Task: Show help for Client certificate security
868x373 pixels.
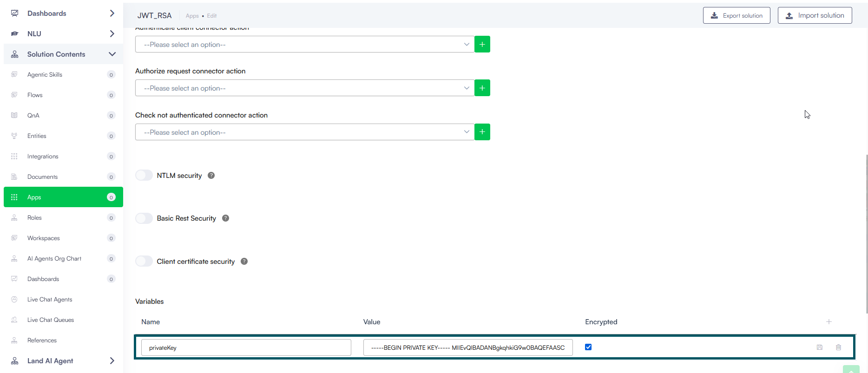Action: (244, 262)
